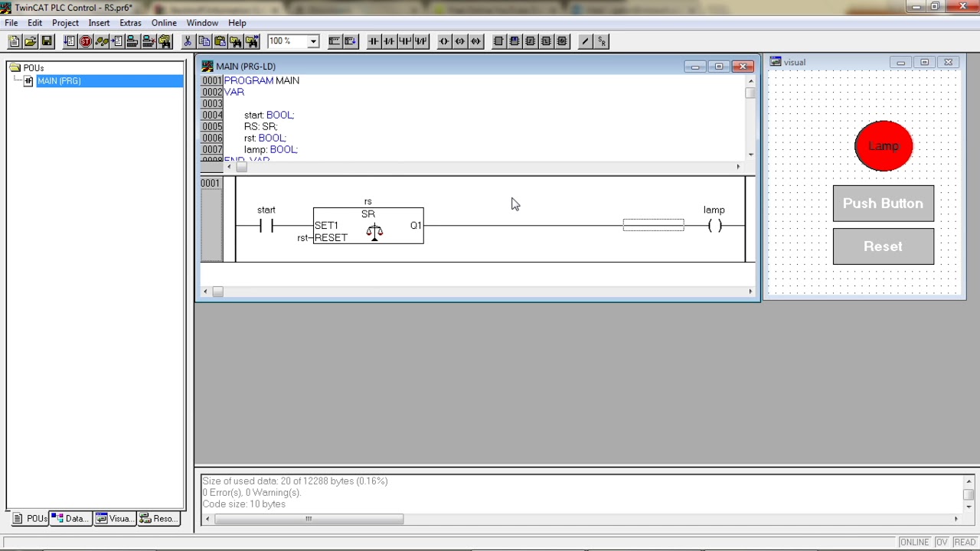Insert a Rising edge detection block
The width and height of the screenshot is (980, 551).
tap(530, 41)
